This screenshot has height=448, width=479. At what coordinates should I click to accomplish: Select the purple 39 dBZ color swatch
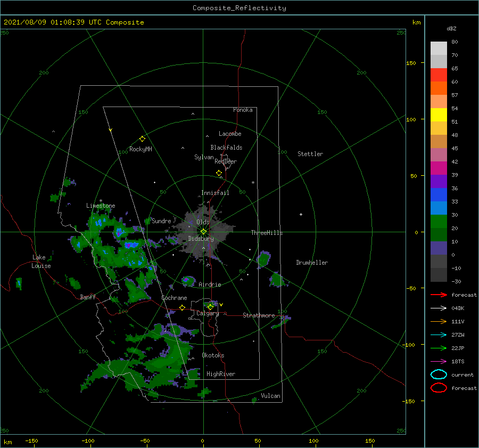coord(439,181)
